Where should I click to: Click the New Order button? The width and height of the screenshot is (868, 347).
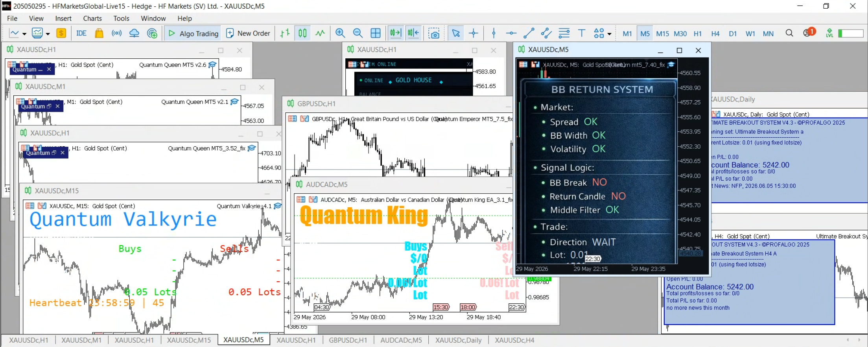[248, 33]
